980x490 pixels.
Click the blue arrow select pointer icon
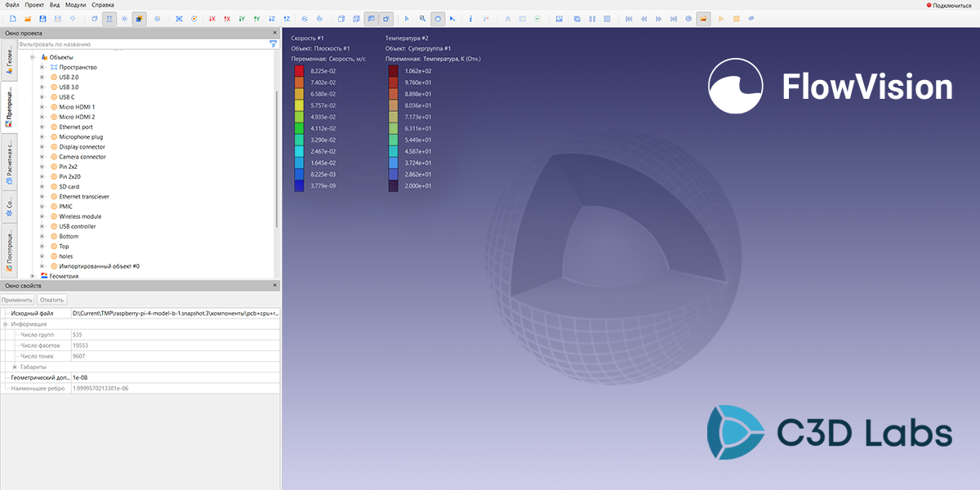(407, 18)
